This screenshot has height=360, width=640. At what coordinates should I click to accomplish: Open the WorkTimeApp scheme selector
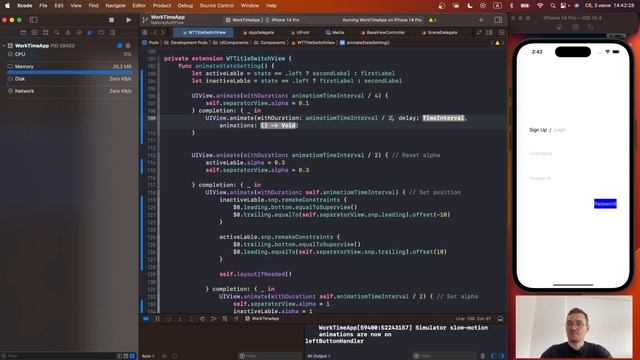pos(243,20)
